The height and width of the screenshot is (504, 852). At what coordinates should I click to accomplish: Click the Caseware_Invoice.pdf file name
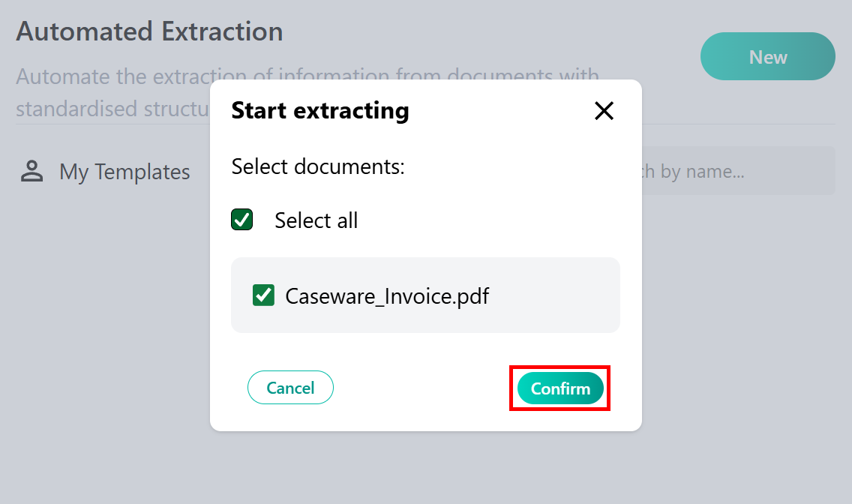point(387,295)
